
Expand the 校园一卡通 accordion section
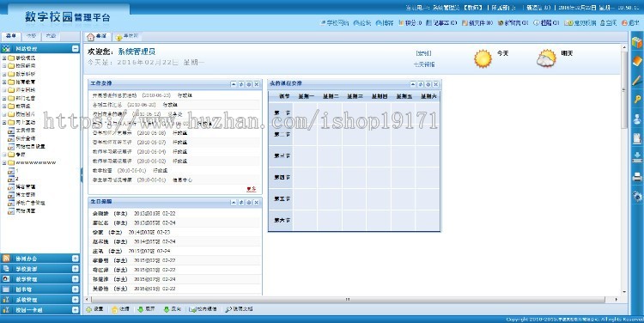pos(76,310)
